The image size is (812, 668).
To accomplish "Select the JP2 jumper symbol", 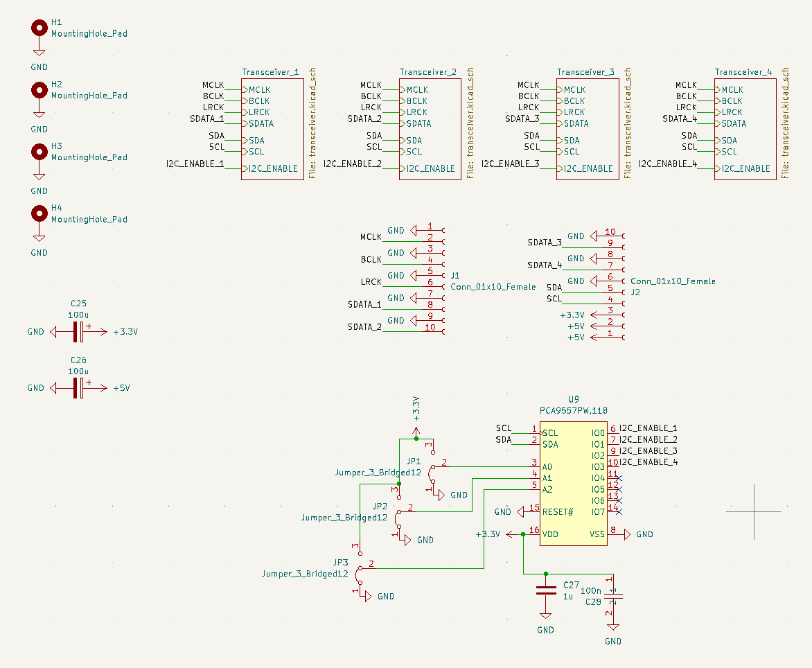I will coord(399,511).
